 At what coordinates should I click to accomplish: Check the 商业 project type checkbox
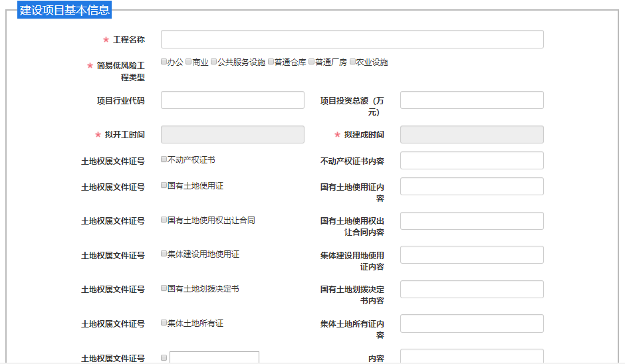click(189, 61)
